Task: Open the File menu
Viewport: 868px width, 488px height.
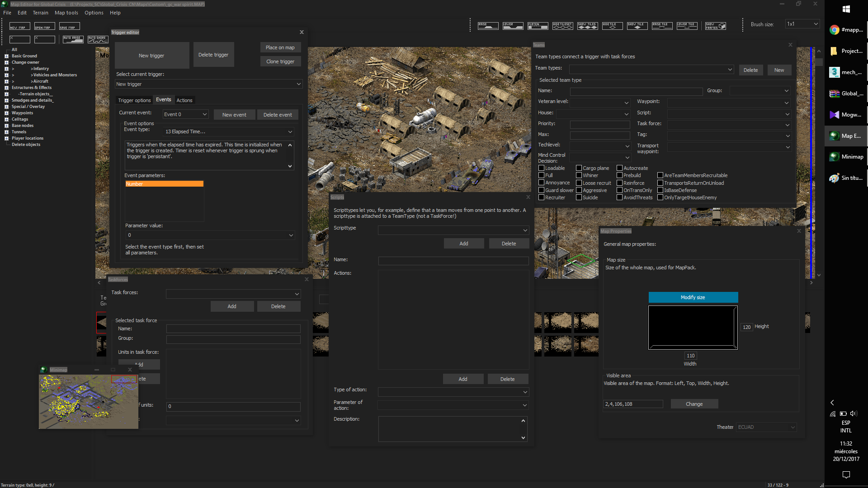Action: (x=7, y=13)
